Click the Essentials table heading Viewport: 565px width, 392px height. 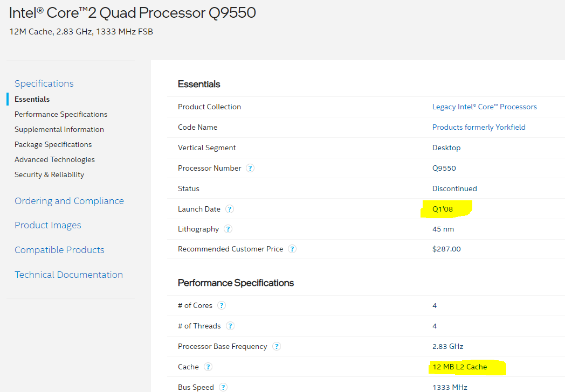[199, 84]
